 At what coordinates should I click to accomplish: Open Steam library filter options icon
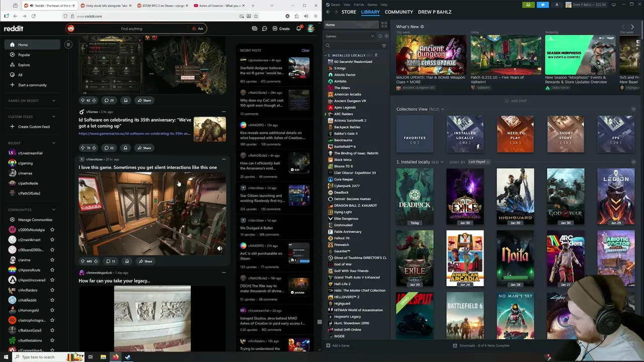coord(384,46)
